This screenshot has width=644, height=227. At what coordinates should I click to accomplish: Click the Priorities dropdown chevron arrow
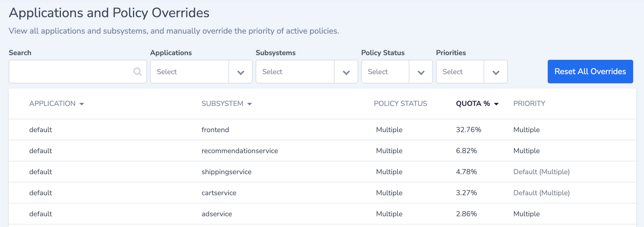496,73
